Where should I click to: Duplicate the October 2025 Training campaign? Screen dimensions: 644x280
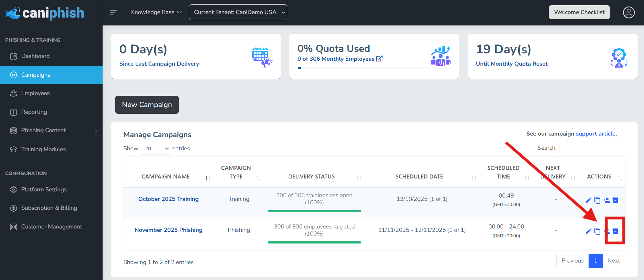pyautogui.click(x=597, y=200)
